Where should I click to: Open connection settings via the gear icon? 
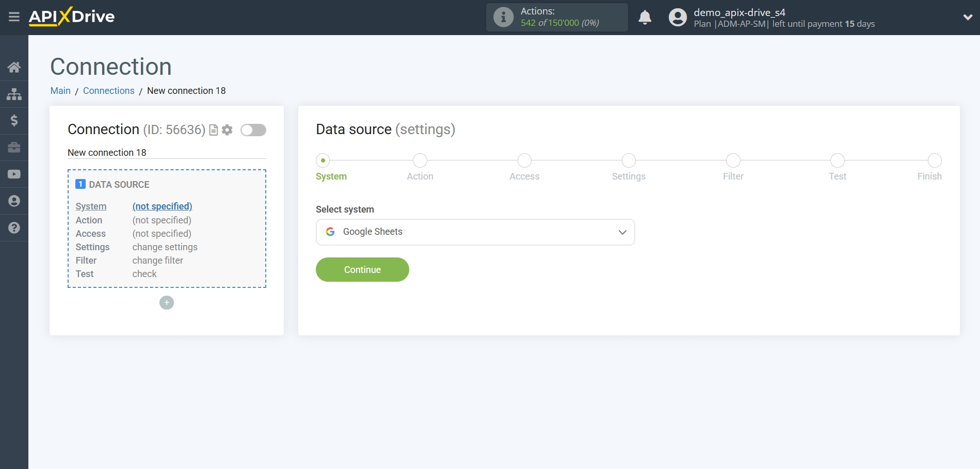[227, 130]
